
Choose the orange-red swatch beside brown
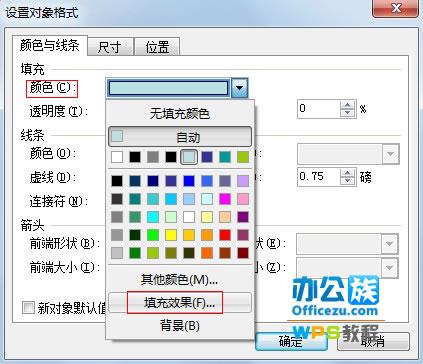[207, 253]
